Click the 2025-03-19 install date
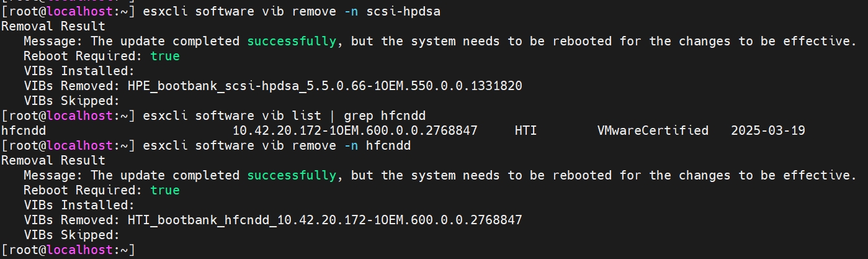This screenshot has width=868, height=259. [768, 130]
